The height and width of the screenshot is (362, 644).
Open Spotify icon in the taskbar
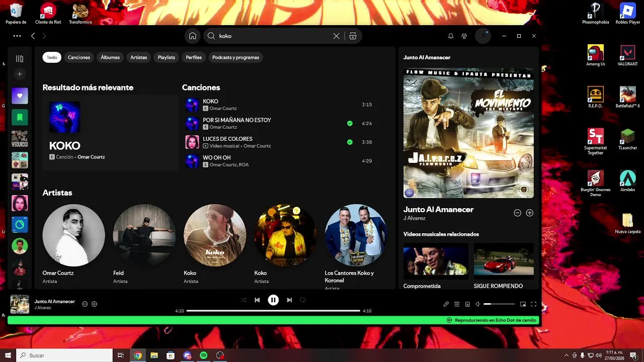tap(203, 355)
